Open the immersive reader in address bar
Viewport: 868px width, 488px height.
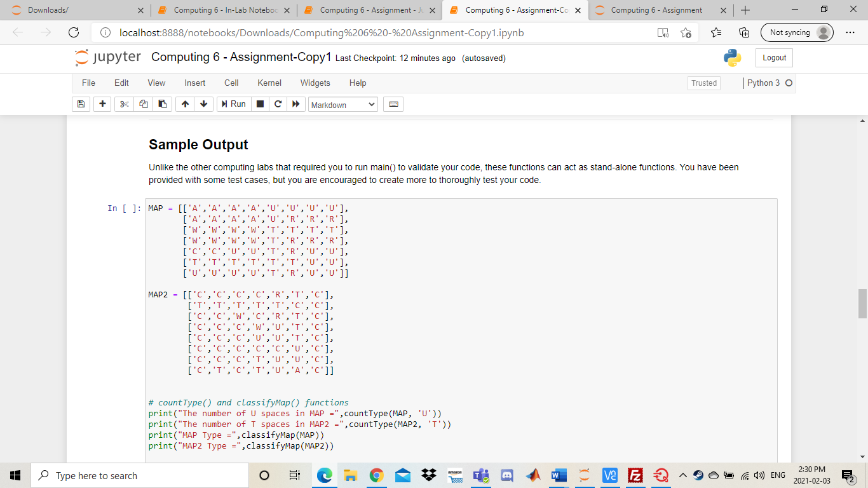point(662,32)
